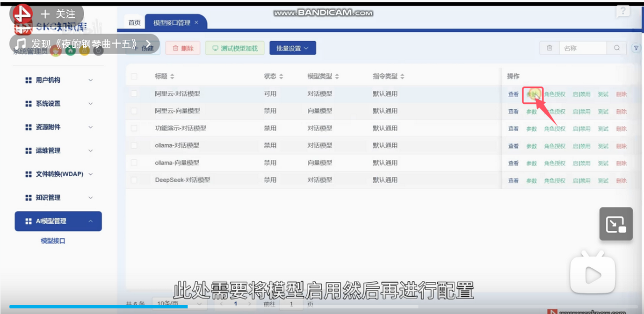Click the monitor icon on 测试模型加载 button
Viewport: 644px width, 314px height.
[216, 48]
